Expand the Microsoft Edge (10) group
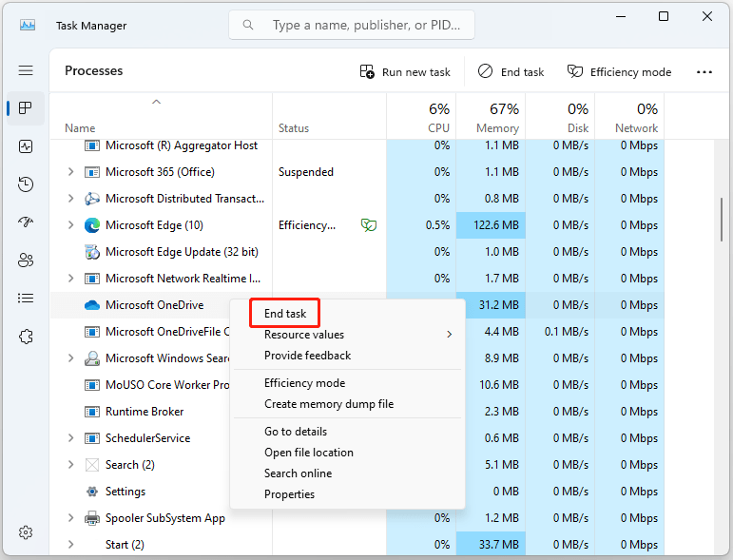This screenshot has width=733, height=560. click(x=70, y=225)
